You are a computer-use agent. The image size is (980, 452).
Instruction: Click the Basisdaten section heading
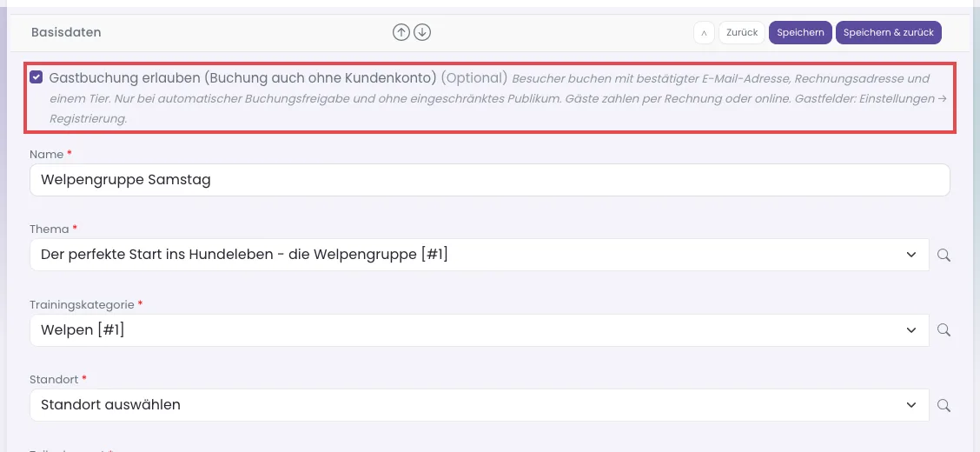coord(66,32)
